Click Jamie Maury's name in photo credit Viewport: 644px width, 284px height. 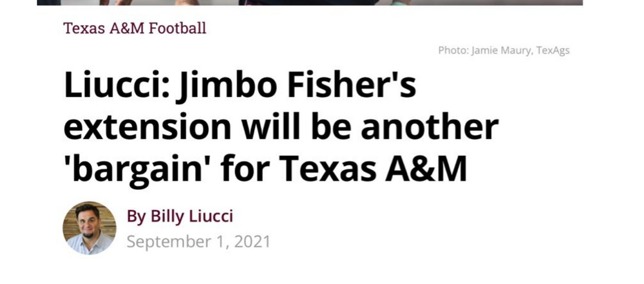[x=502, y=50]
